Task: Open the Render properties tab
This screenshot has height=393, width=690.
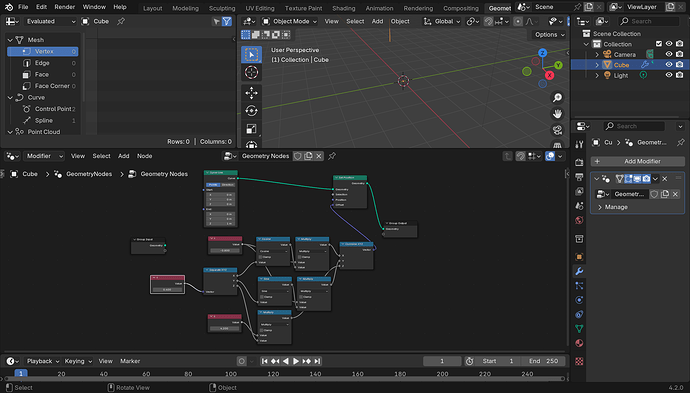Action: tap(579, 162)
